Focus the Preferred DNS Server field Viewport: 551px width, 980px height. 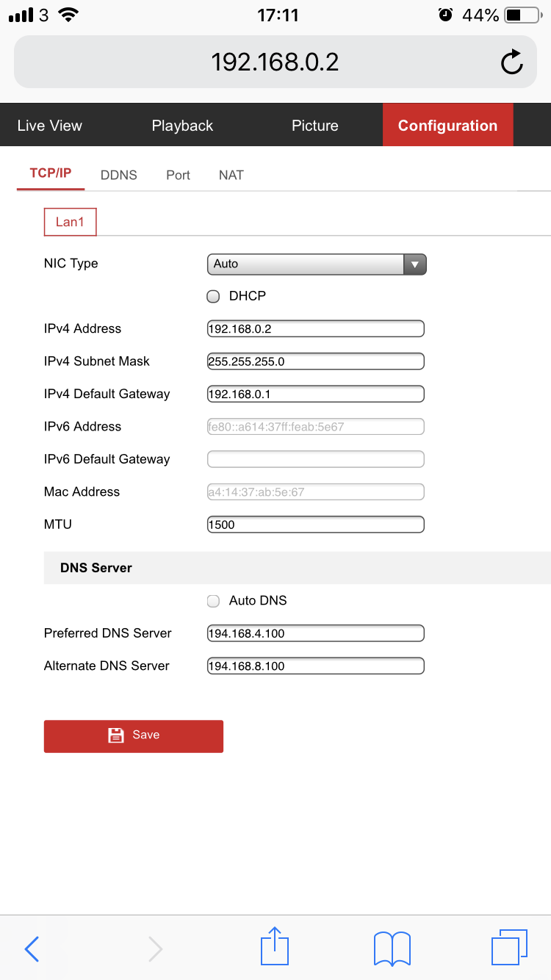(x=316, y=633)
